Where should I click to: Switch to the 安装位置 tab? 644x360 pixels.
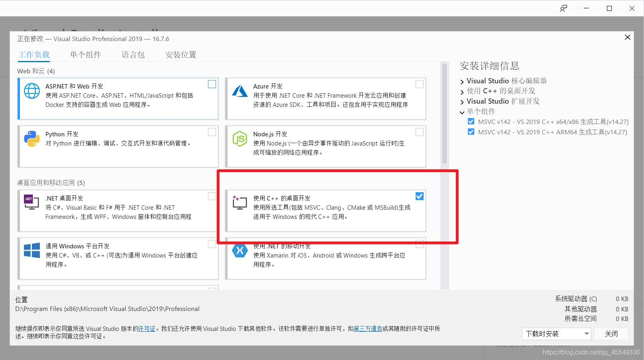[181, 55]
